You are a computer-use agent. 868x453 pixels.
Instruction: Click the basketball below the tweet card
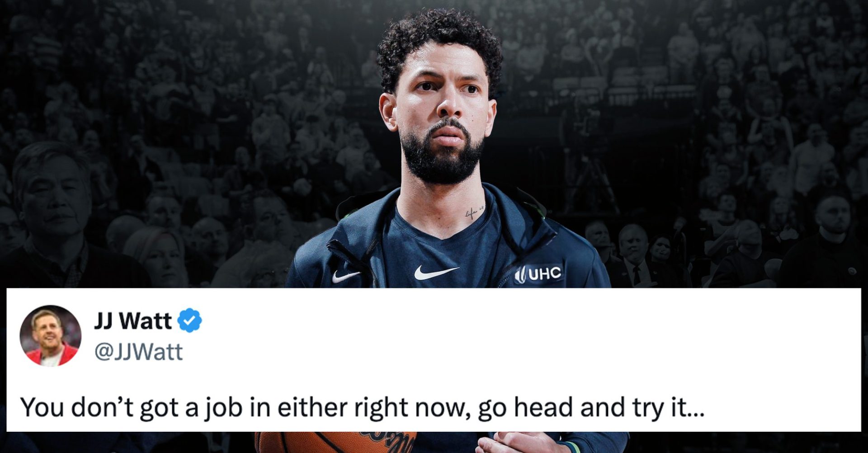[335, 442]
